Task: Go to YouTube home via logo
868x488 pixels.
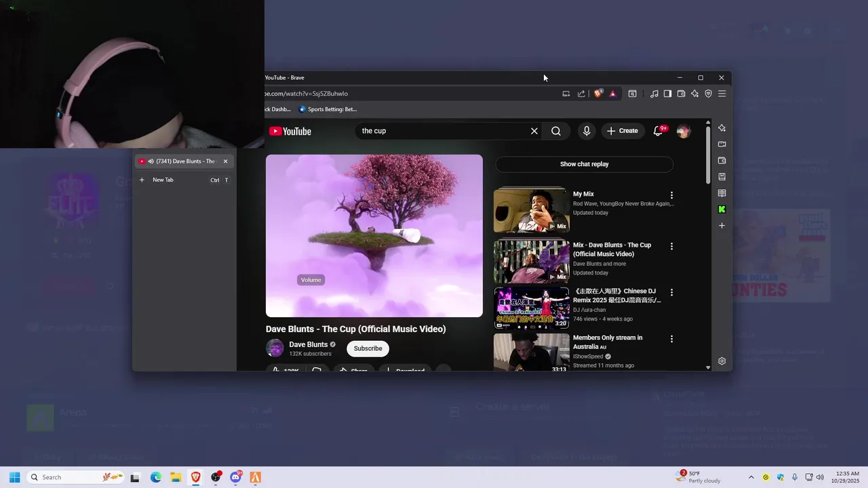Action: coord(290,131)
